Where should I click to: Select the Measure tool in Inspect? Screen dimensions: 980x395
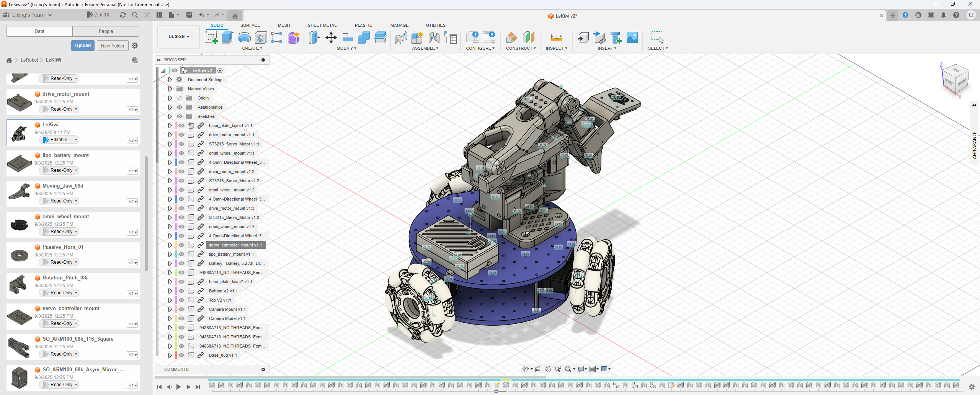click(556, 38)
